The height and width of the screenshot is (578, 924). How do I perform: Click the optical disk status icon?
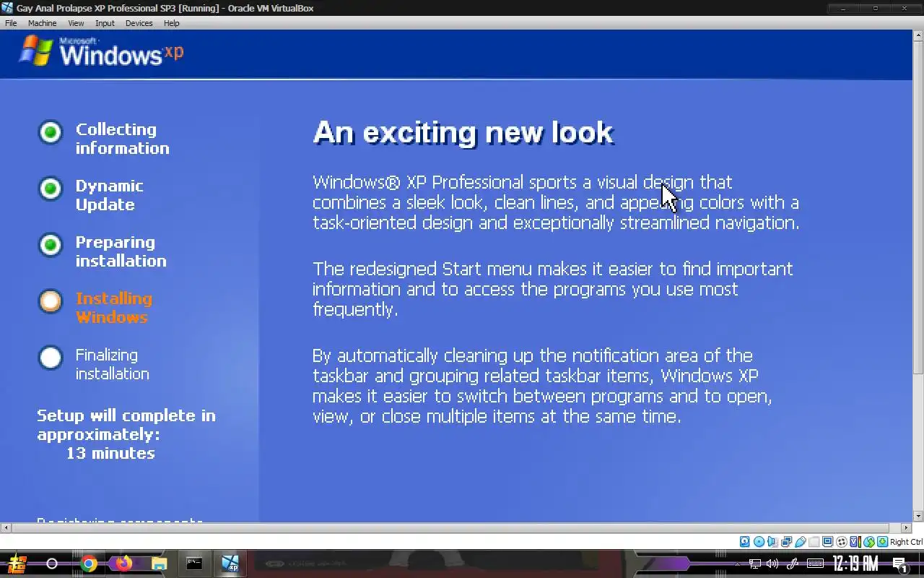(x=759, y=542)
